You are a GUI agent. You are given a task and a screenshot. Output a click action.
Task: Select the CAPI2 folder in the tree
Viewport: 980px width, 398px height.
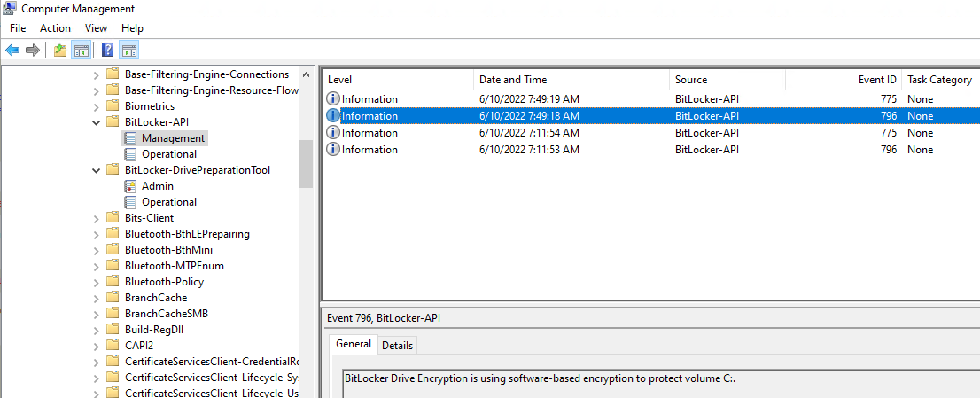coord(137,346)
